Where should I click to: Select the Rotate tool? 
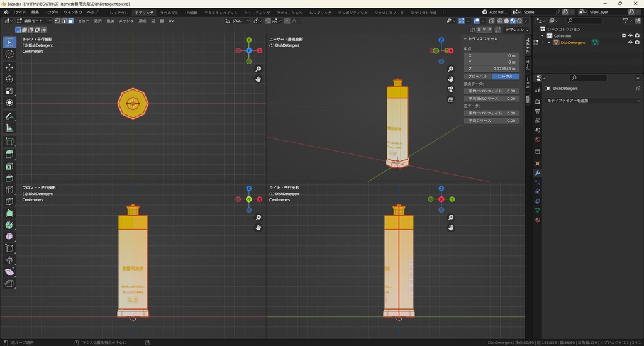pyautogui.click(x=9, y=79)
